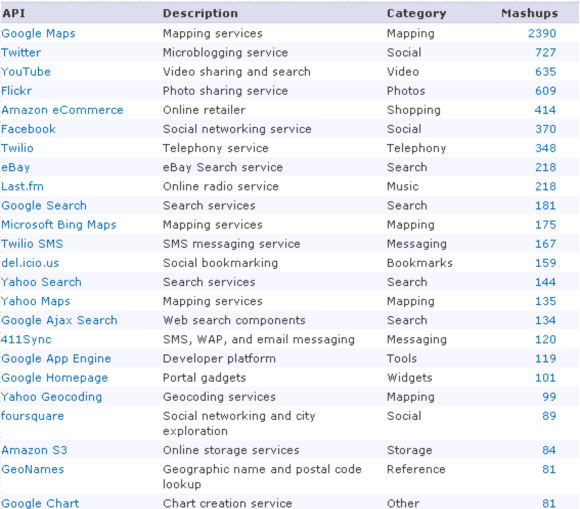View the 727 mashups for Twitter
Screen dimensions: 580x509
point(546,53)
